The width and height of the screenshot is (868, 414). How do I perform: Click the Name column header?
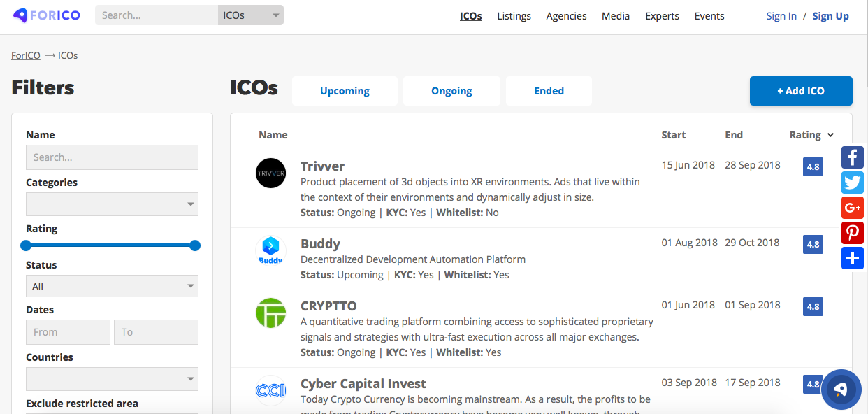tap(273, 135)
